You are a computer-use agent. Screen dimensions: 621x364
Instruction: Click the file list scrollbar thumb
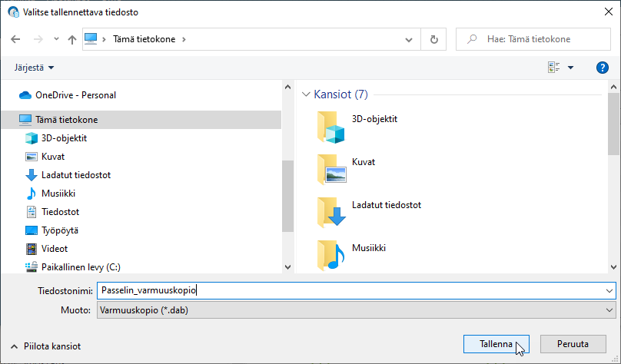point(613,124)
